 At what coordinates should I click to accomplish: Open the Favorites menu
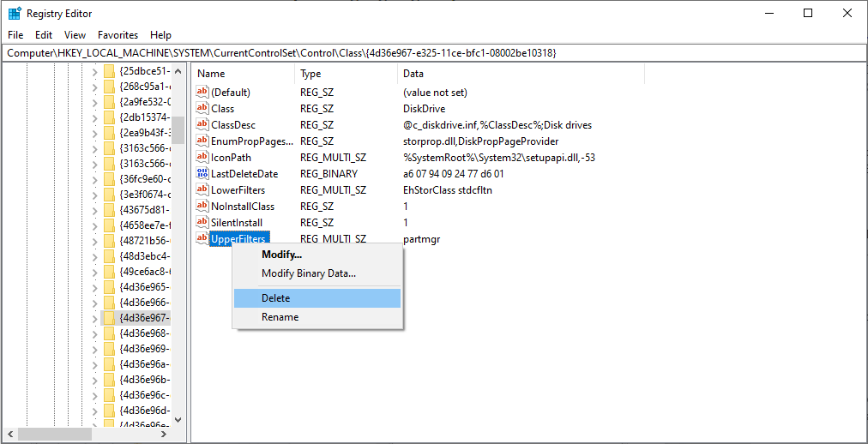point(118,35)
